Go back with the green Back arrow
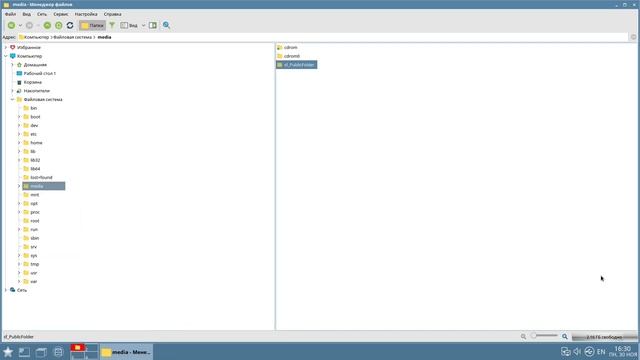 coord(11,25)
